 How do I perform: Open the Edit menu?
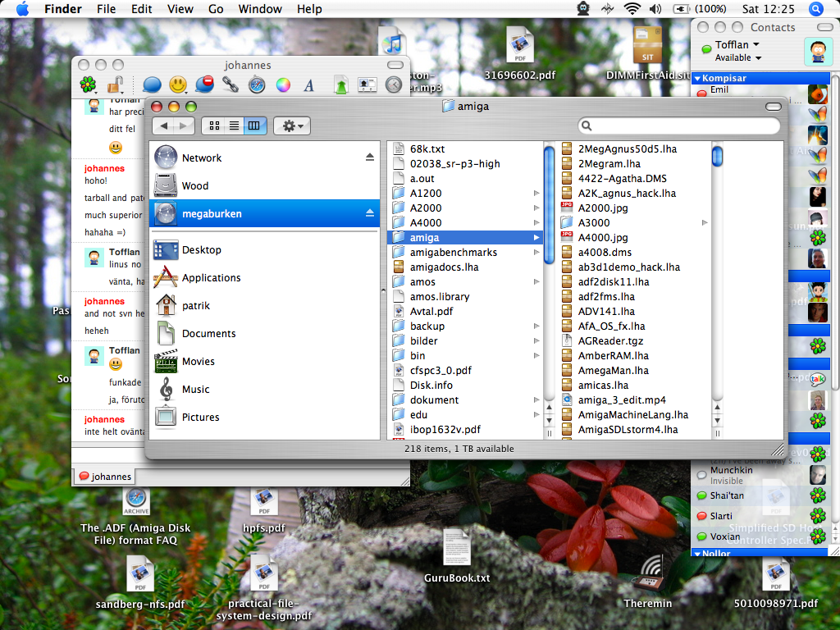pos(141,9)
